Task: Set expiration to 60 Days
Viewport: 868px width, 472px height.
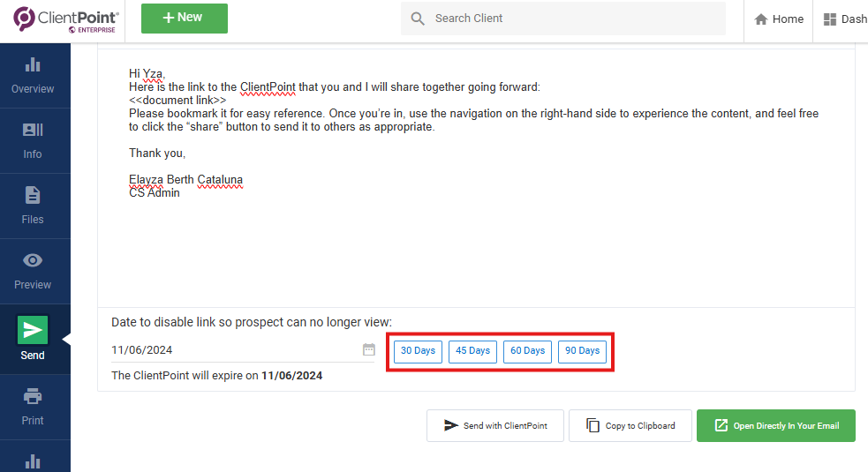Action: point(527,351)
